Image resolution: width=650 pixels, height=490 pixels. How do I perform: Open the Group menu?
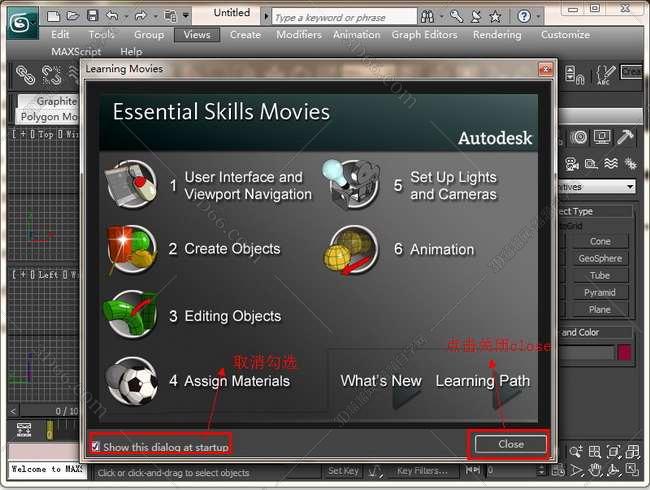click(149, 35)
